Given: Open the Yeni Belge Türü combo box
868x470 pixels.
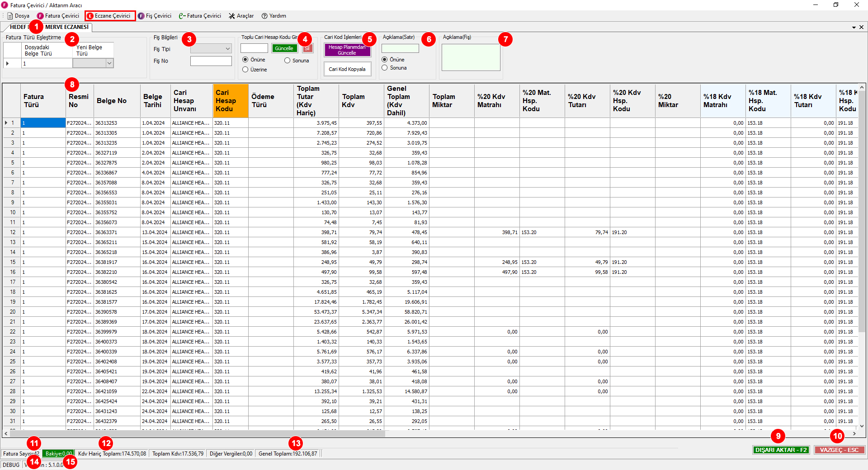Looking at the screenshot, I should click(x=93, y=64).
